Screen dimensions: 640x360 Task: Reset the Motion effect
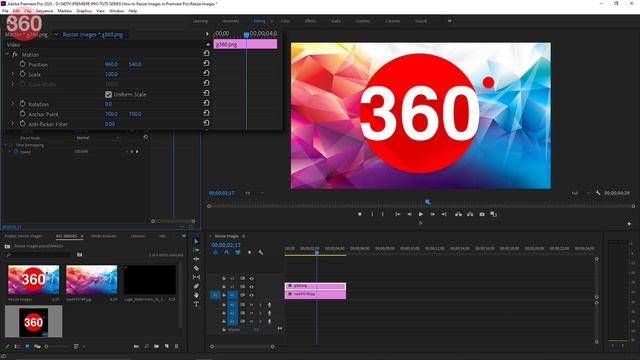(x=207, y=53)
